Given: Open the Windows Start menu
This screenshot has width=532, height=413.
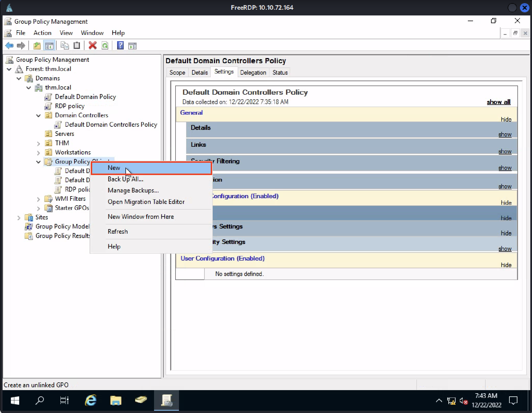Looking at the screenshot, I should click(15, 400).
